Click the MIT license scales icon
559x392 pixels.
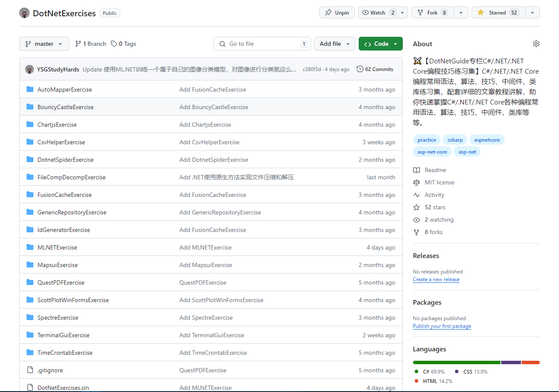tap(416, 182)
